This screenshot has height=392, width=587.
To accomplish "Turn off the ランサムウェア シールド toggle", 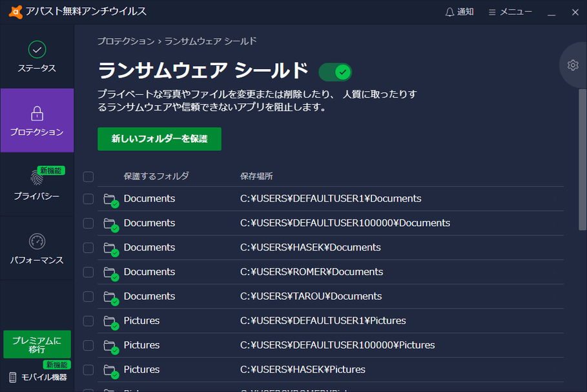I will pos(335,72).
